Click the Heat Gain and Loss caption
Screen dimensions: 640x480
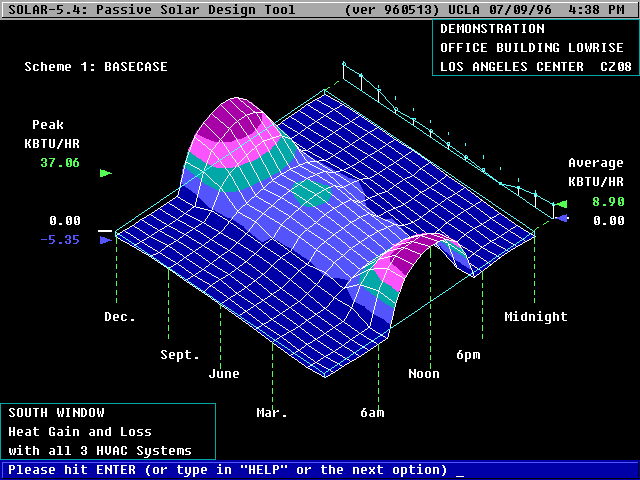tap(80, 432)
